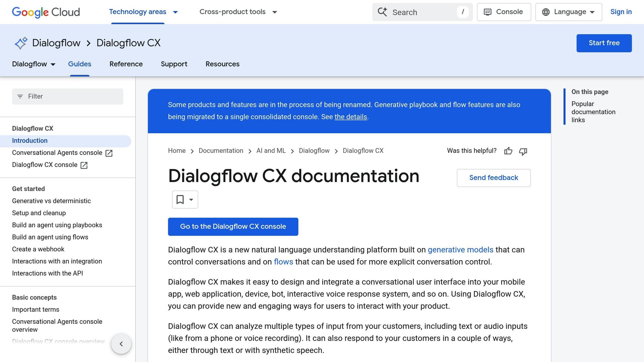Open the Console using its screen icon

coord(488,12)
